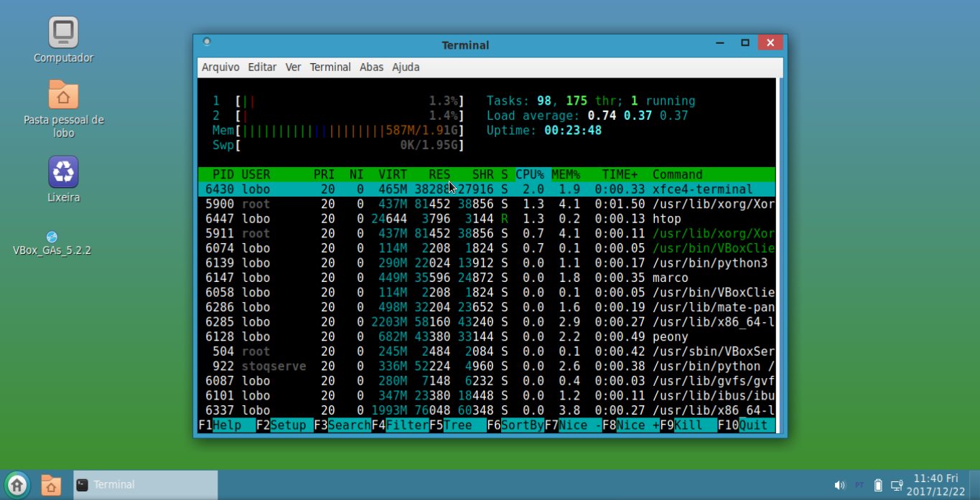Click the battery icon in the system tray

[877, 484]
